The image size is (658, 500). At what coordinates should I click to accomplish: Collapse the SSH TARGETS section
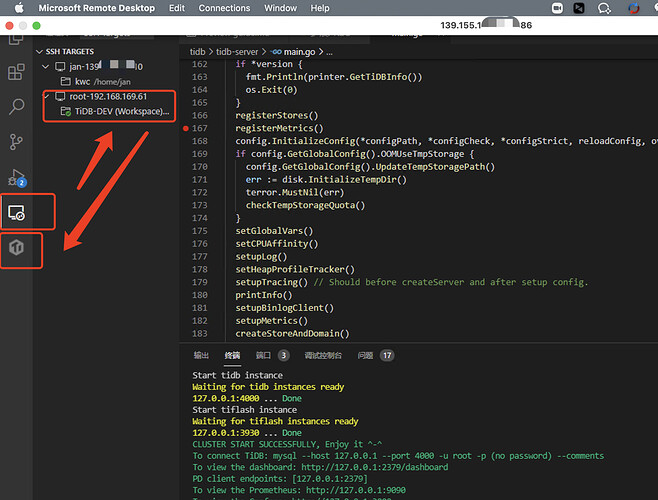point(39,52)
